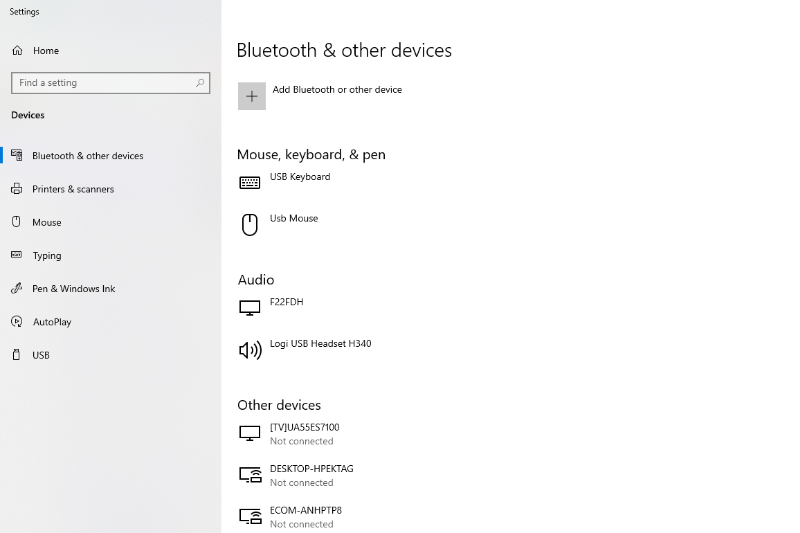Open Pen & Windows Ink settings
800x533 pixels.
[x=73, y=289]
